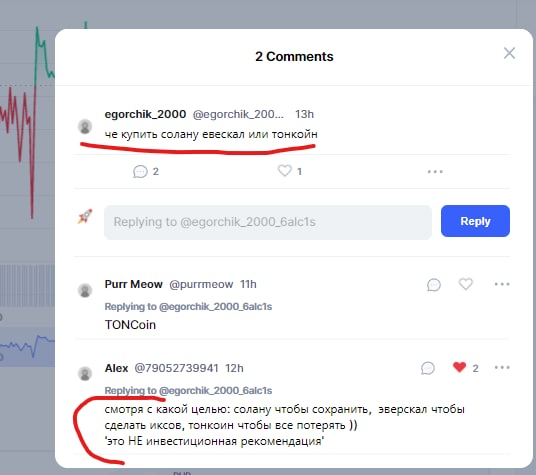Click the 13h timestamp on egorchik_2000's post
Image resolution: width=536 pixels, height=475 pixels.
click(x=305, y=114)
